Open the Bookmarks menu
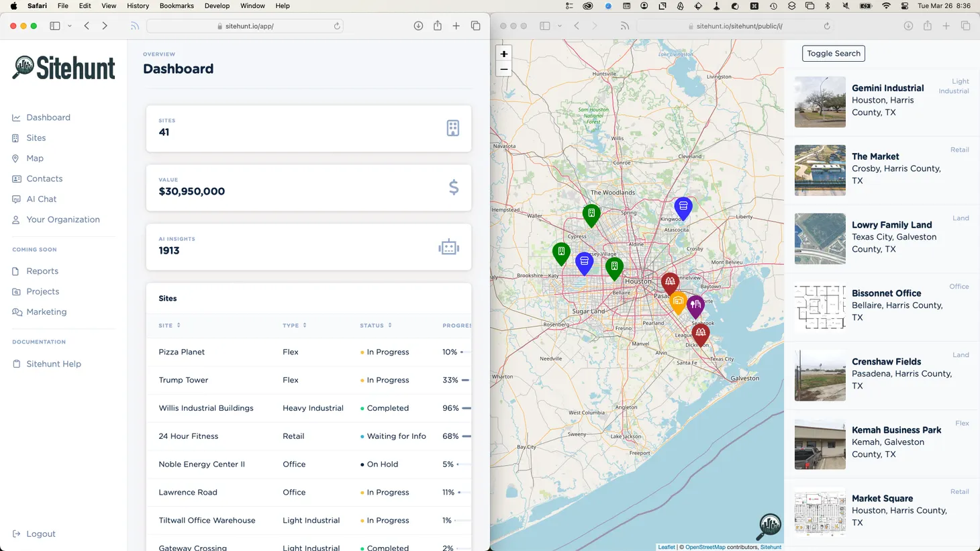 176,6
